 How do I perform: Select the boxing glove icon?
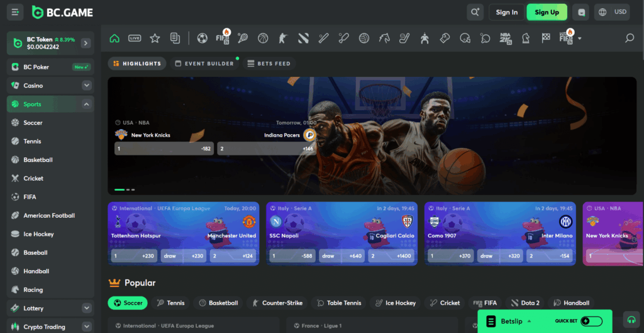445,38
